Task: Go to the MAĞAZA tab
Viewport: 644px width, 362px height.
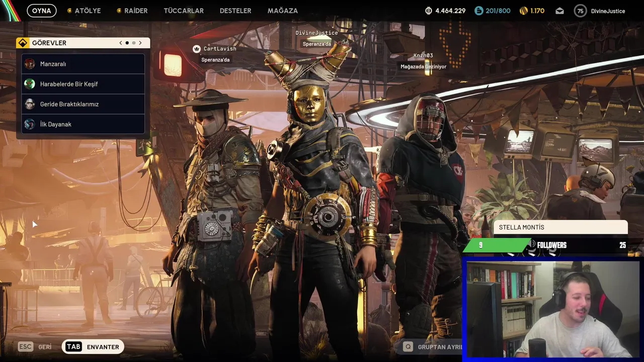Action: (x=283, y=11)
